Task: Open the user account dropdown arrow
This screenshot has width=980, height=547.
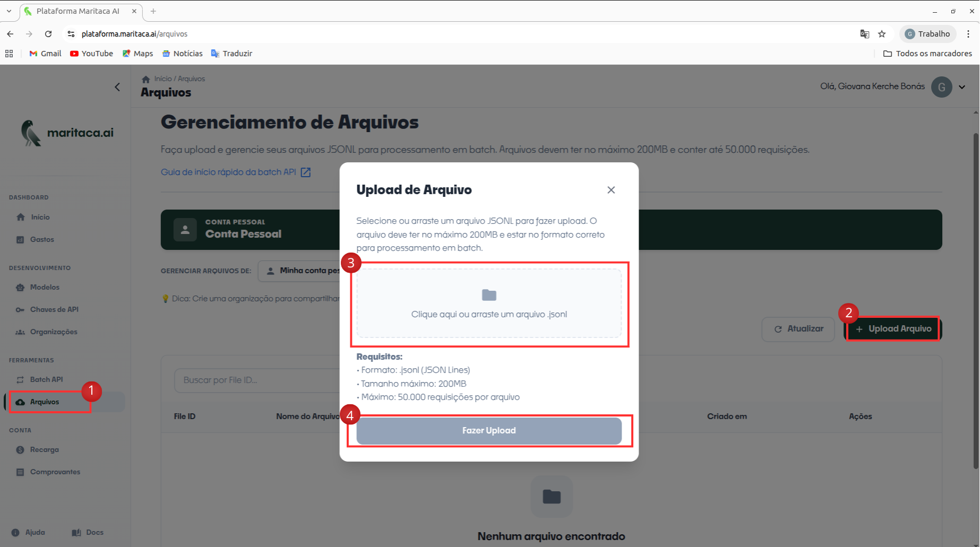Action: coord(962,87)
